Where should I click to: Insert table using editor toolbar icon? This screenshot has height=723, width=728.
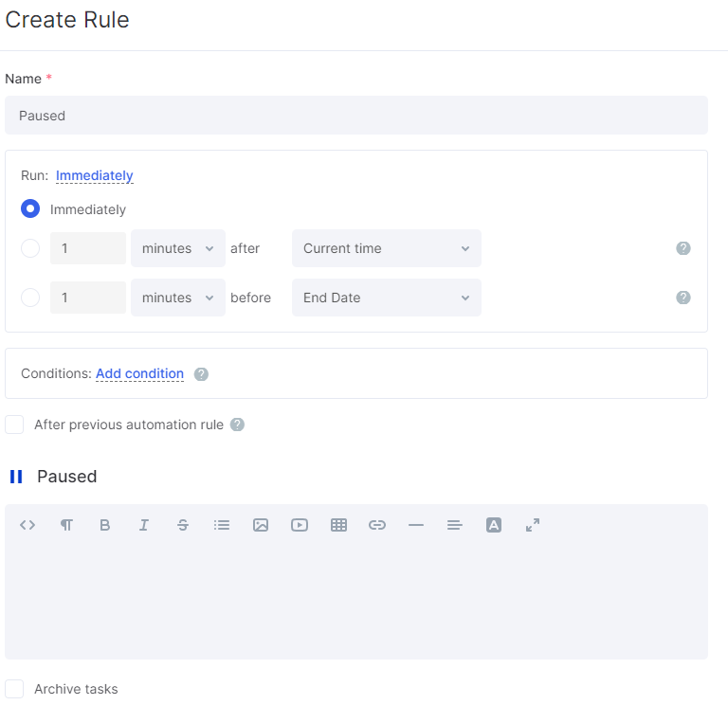coord(338,525)
